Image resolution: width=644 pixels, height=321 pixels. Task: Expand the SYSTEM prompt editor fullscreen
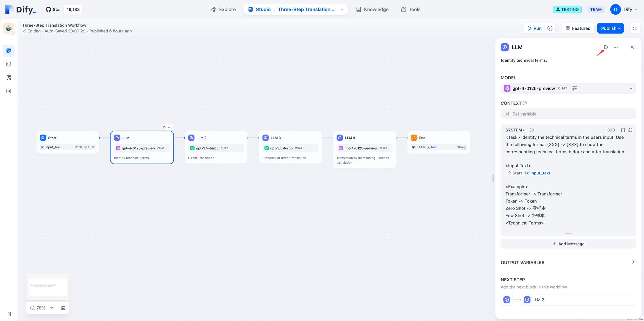coord(630,130)
